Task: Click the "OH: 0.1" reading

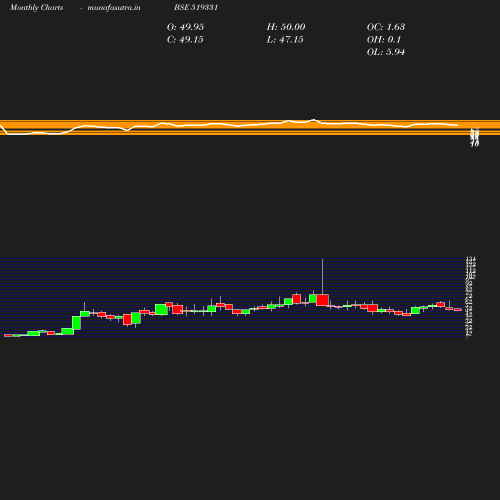Action: (x=384, y=40)
